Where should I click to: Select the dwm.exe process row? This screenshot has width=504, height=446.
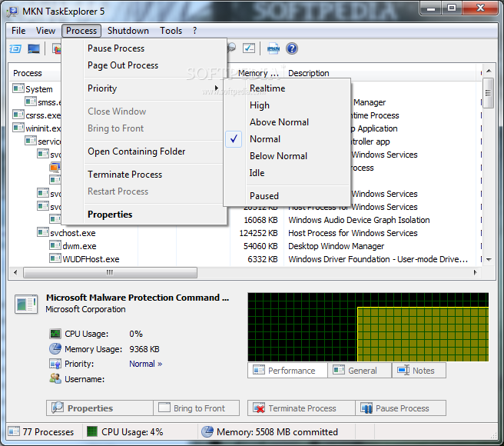[x=244, y=246]
